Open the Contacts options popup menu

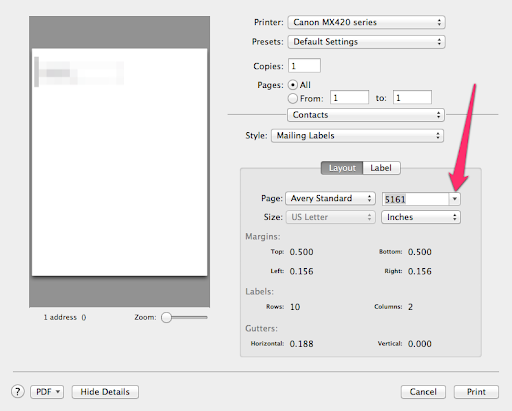366,115
